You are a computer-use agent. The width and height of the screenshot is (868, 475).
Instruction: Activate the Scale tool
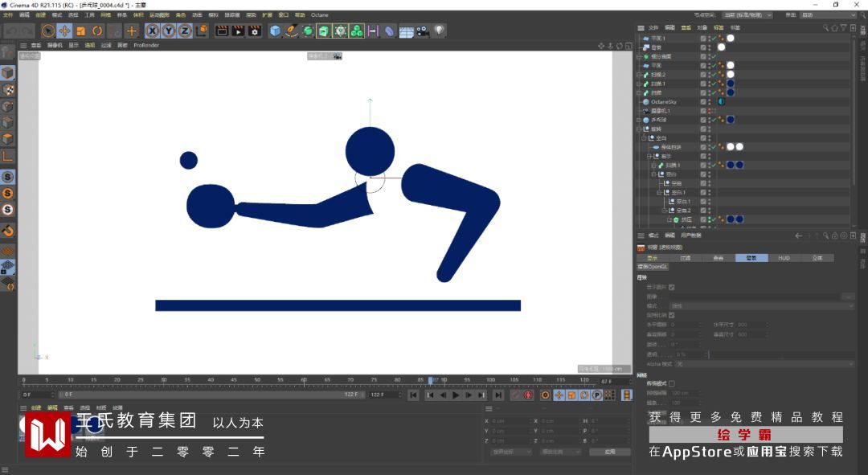[x=81, y=31]
